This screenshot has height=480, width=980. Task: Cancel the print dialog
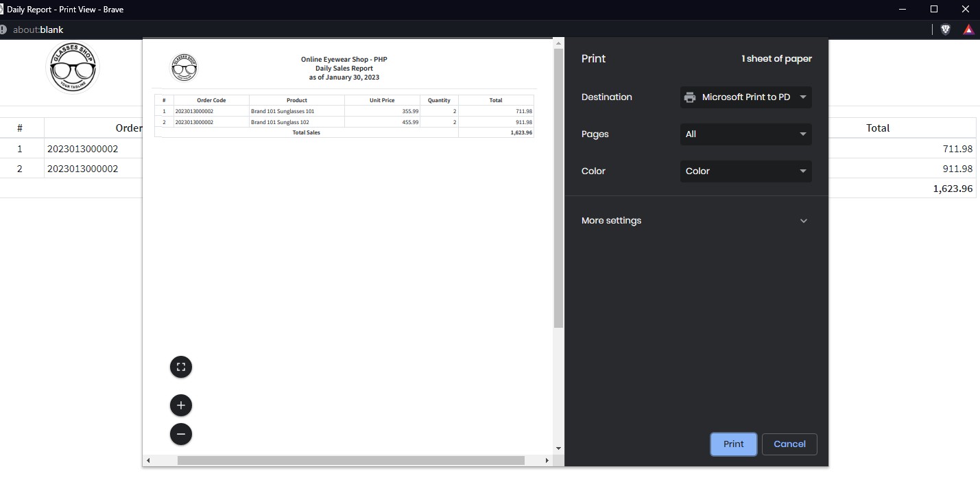tap(789, 444)
